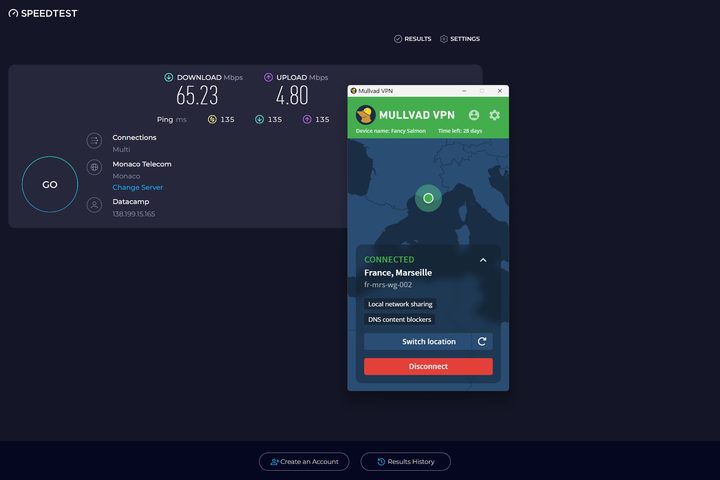This screenshot has width=720, height=480.
Task: Click the user icon beside Datacamp
Action: click(x=94, y=205)
